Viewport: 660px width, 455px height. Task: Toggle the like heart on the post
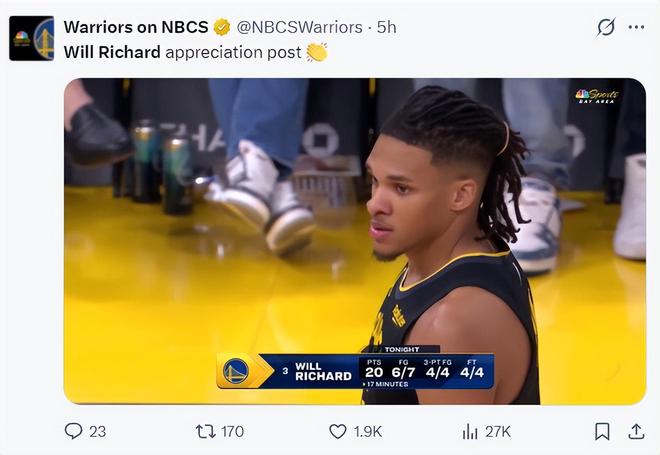click(338, 431)
